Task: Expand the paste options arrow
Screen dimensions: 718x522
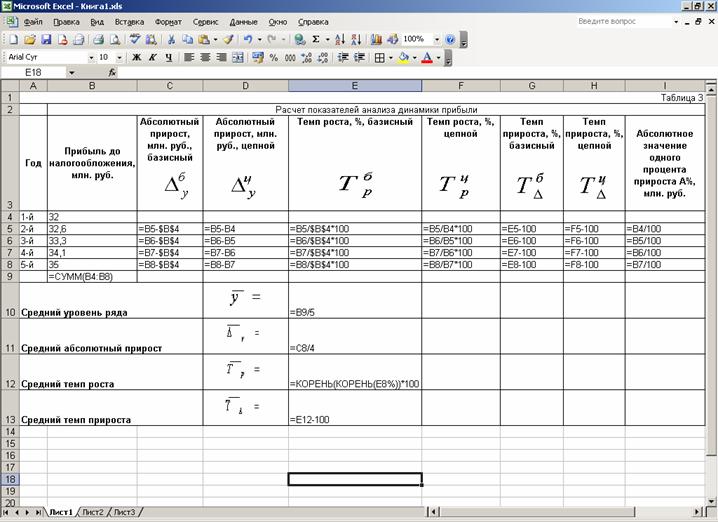Action: [215, 39]
